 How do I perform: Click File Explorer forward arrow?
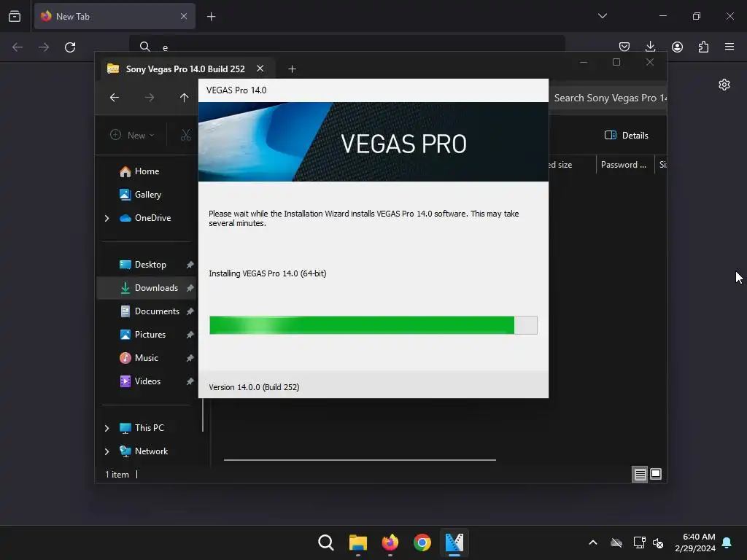(149, 98)
